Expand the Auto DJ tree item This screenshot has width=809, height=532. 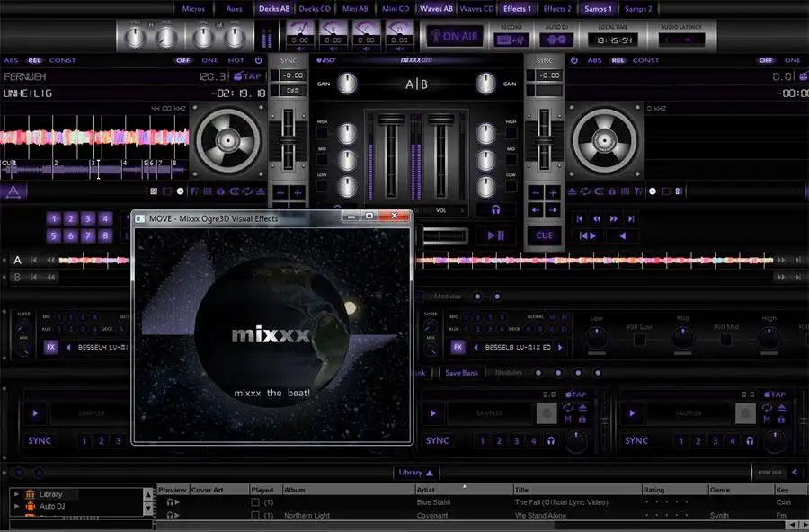16,506
